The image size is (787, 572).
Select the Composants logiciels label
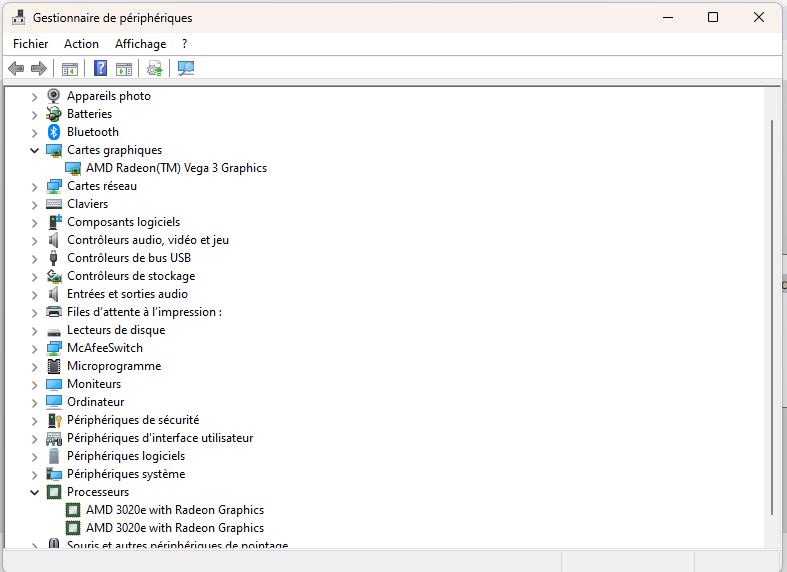[123, 222]
